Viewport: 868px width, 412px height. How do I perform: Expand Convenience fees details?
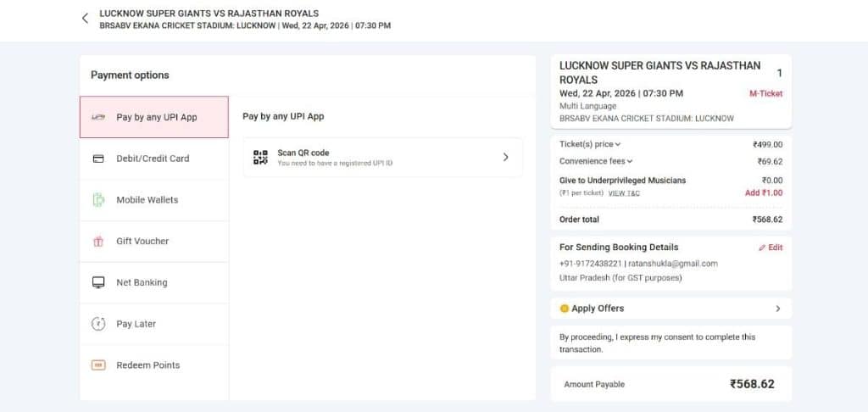click(x=596, y=161)
